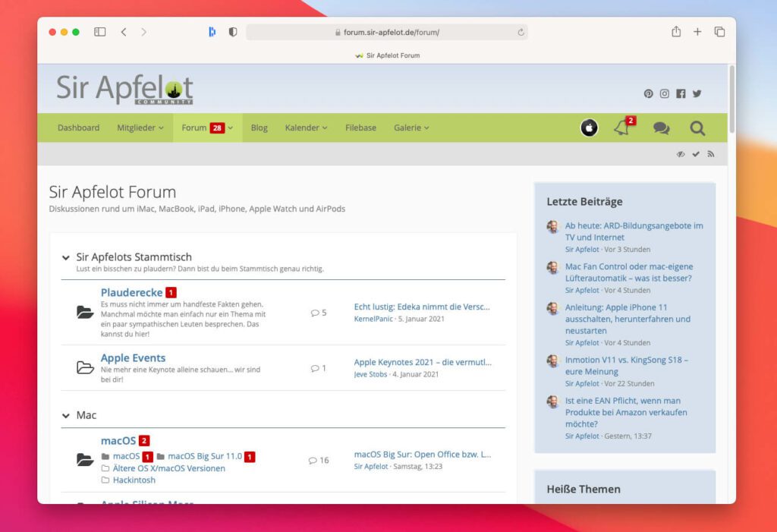Reload the page using the refresh icon

(521, 32)
